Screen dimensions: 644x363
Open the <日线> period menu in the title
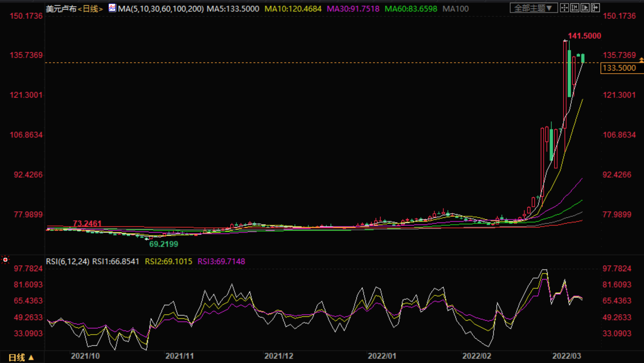(90, 9)
